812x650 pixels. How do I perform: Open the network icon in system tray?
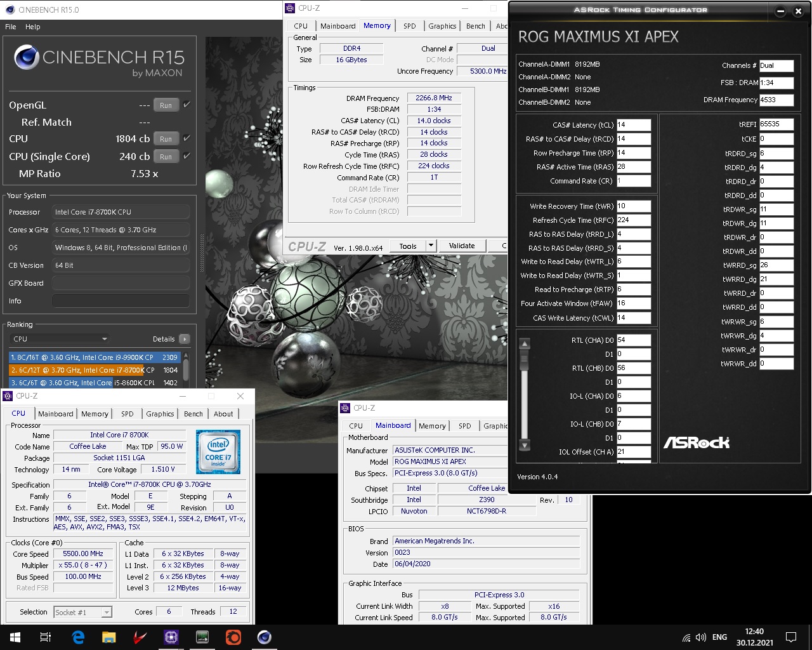[x=686, y=637]
